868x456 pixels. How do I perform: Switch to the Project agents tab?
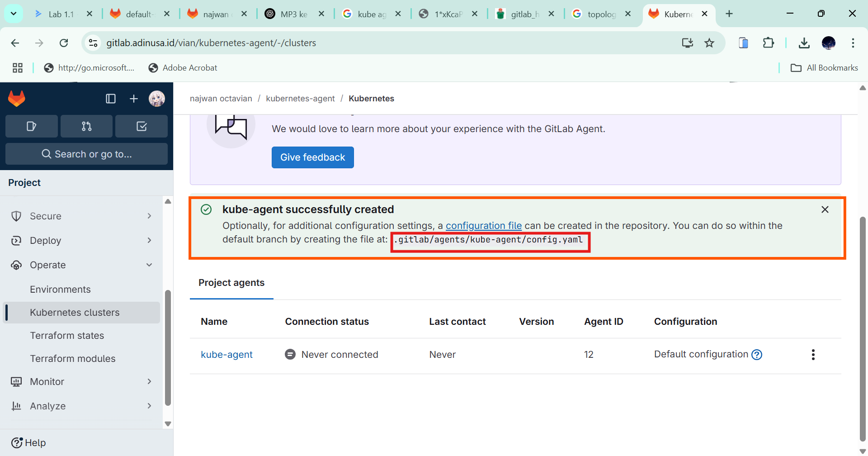(x=231, y=283)
